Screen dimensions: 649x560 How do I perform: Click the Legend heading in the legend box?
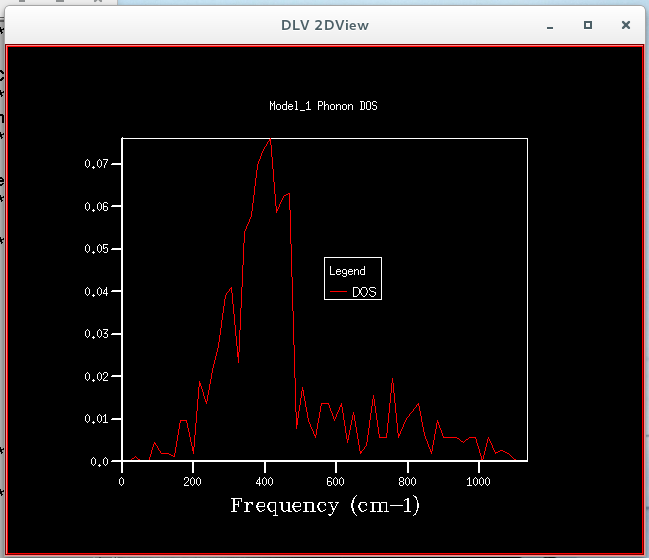tap(347, 271)
